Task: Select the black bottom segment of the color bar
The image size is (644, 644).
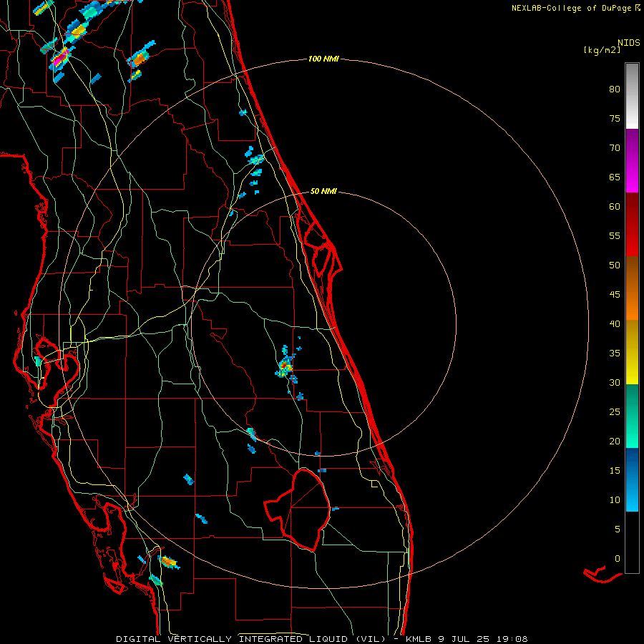Action: pos(632,542)
